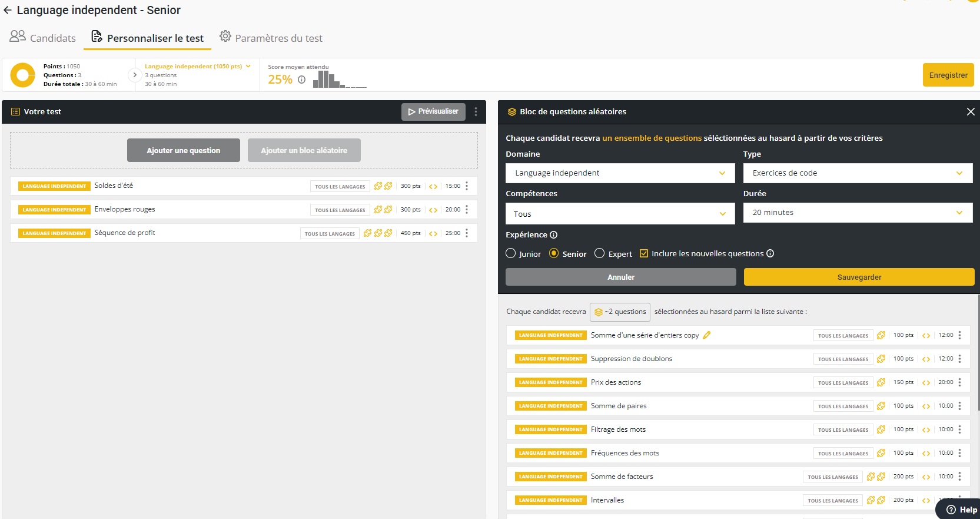Close the Bloc de questions aléatoires panel
This screenshot has width=980, height=519.
click(971, 112)
